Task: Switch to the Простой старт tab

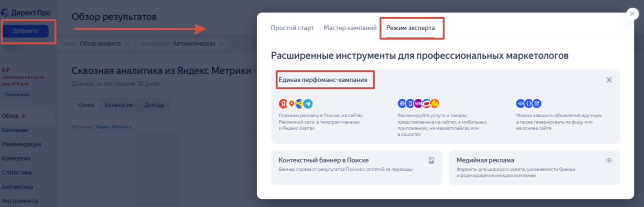Action: coord(293,28)
